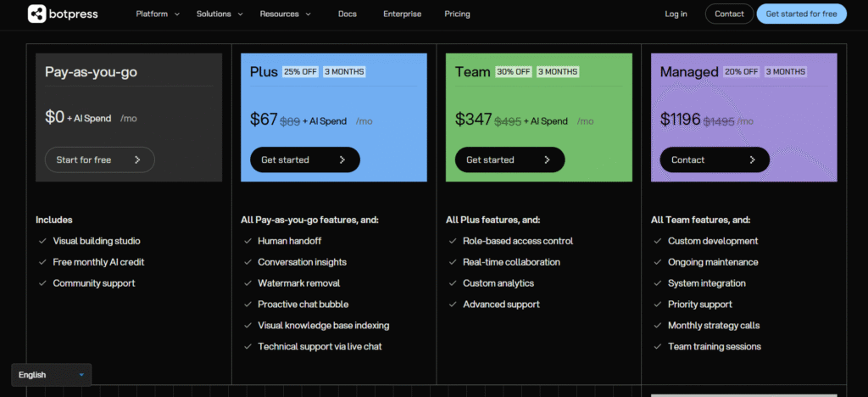This screenshot has height=397, width=868.
Task: Click the arrow on Team Get started
Action: [x=547, y=160]
